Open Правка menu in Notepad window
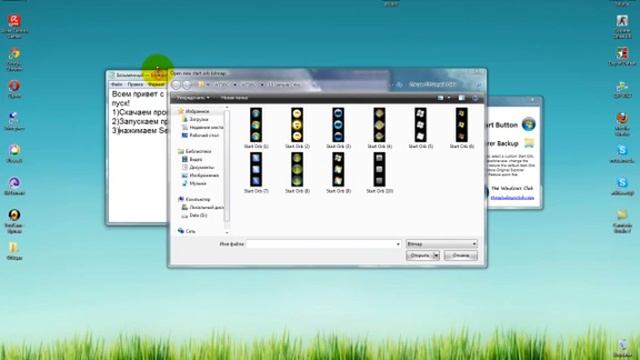The width and height of the screenshot is (640, 360). coord(135,84)
